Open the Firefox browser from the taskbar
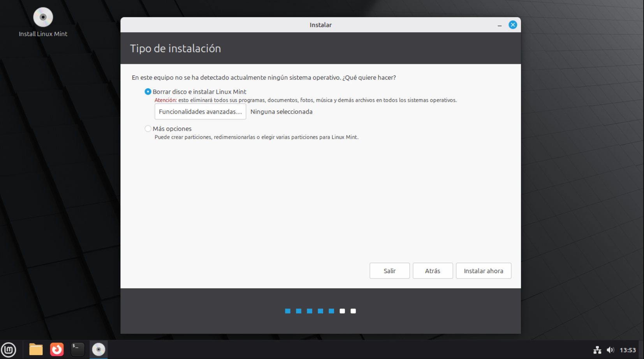The width and height of the screenshot is (644, 359). point(57,350)
